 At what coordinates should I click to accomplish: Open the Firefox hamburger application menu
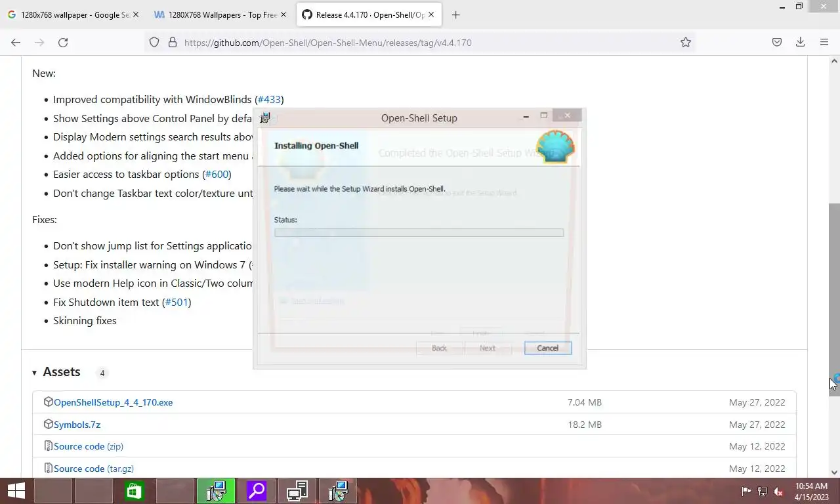(824, 42)
